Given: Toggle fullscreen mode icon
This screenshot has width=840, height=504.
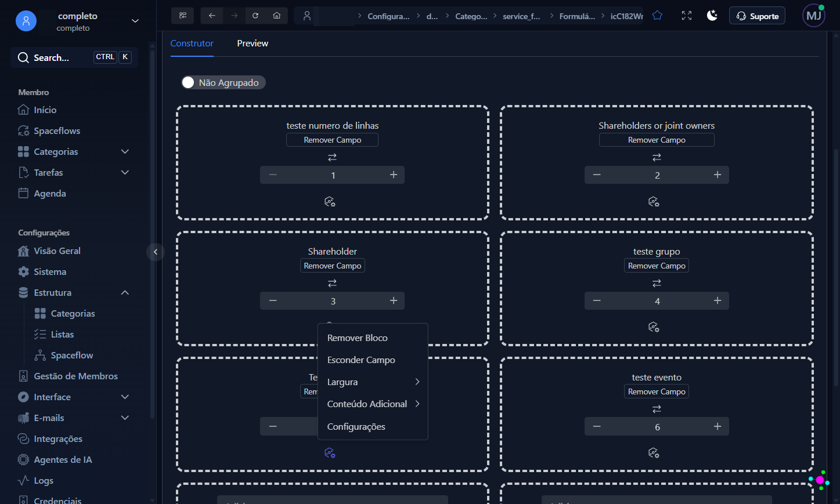Looking at the screenshot, I should click(x=687, y=16).
